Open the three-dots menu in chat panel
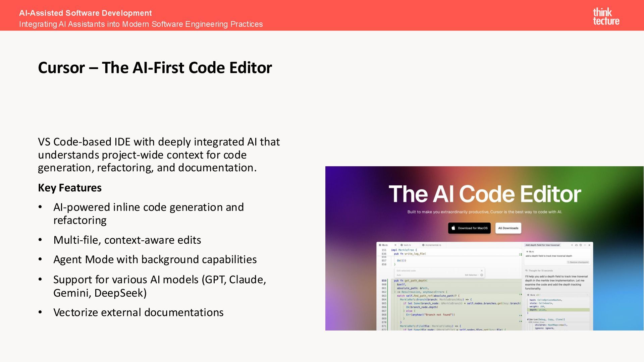Screen dimensions: 644x362 coord(585,245)
